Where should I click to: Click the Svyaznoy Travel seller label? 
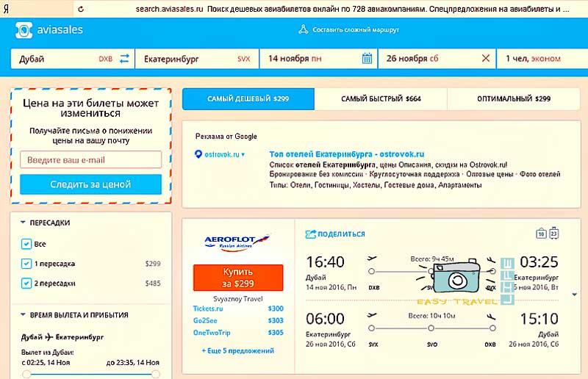pos(238,299)
